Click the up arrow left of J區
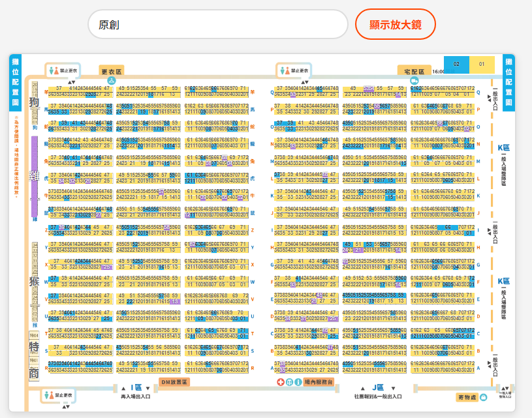Screen dimensions: 532x418 (363, 388)
